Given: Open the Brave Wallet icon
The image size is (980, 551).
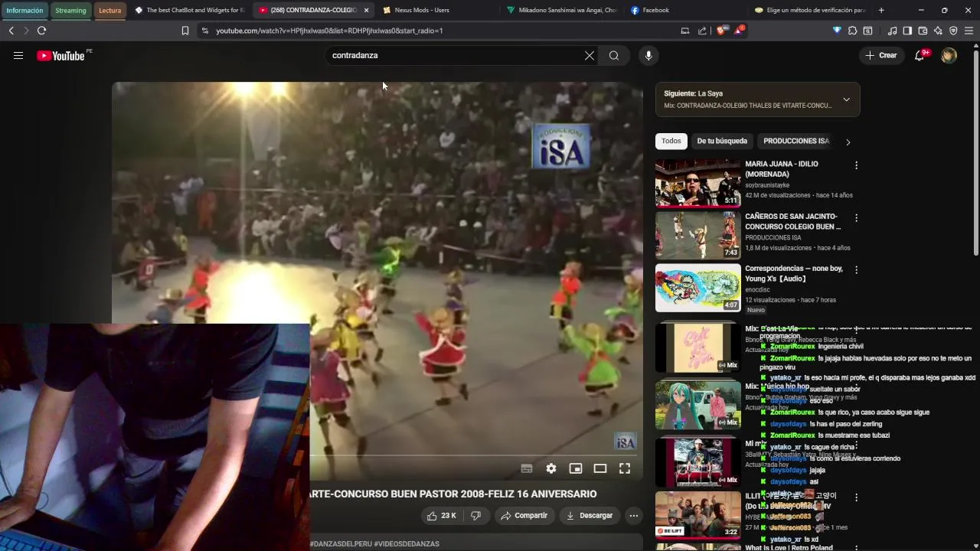Looking at the screenshot, I should (923, 31).
